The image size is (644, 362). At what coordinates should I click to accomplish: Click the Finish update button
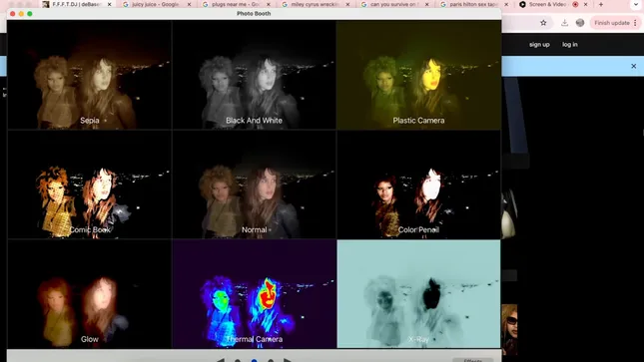click(x=612, y=23)
